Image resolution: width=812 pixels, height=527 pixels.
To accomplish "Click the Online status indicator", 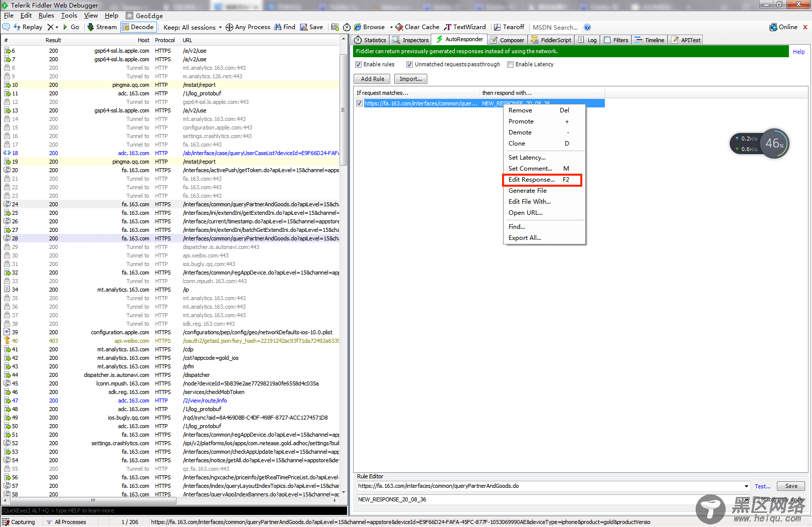I will click(x=783, y=27).
